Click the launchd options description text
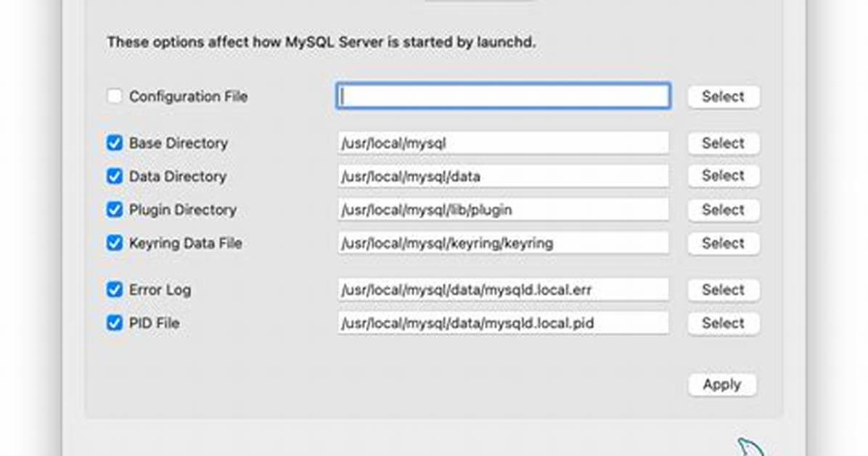Viewport: 868px width, 456px height. pos(321,42)
